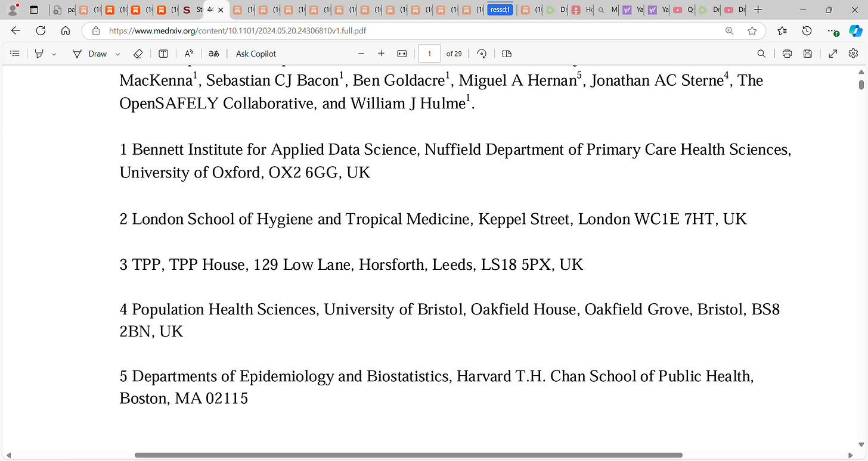Switch to the 'Q-' YouTube tab
Viewport: 868px width, 461px height.
coord(683,10)
